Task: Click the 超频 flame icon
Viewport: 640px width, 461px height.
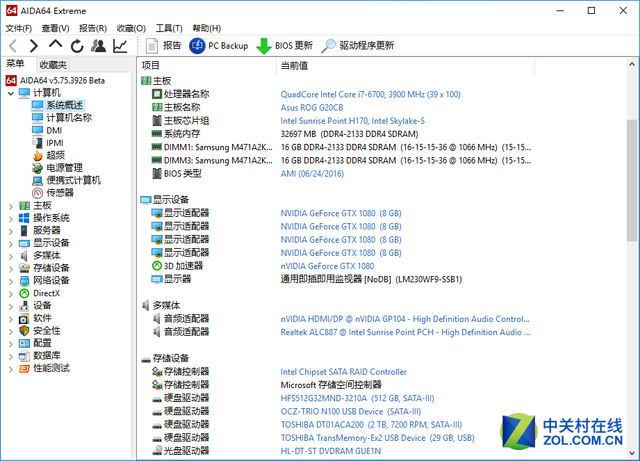Action: [x=38, y=155]
